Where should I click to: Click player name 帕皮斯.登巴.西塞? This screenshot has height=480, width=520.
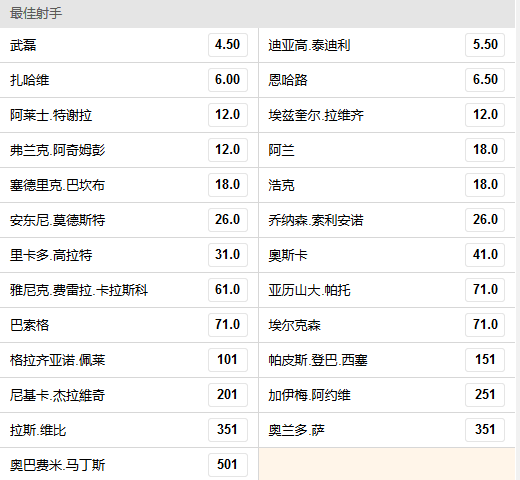click(318, 360)
